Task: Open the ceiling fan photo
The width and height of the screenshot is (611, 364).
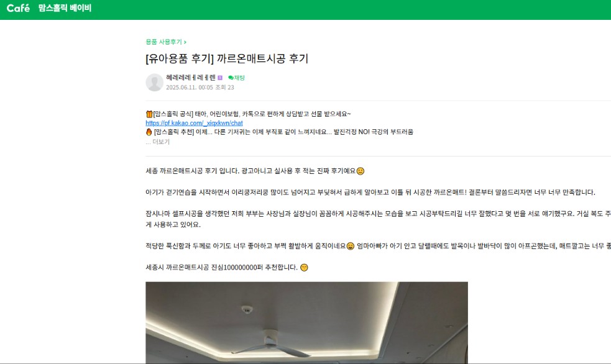Action: 306,322
